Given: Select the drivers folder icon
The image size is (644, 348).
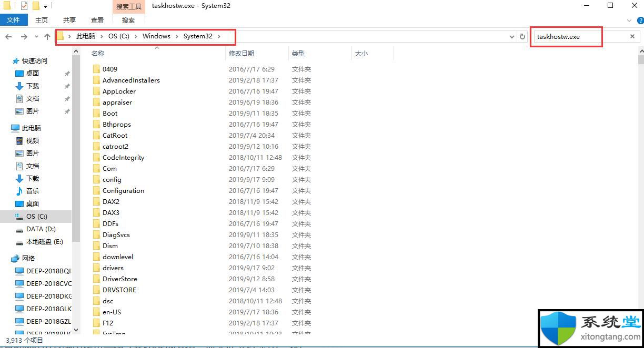Looking at the screenshot, I should (96, 268).
